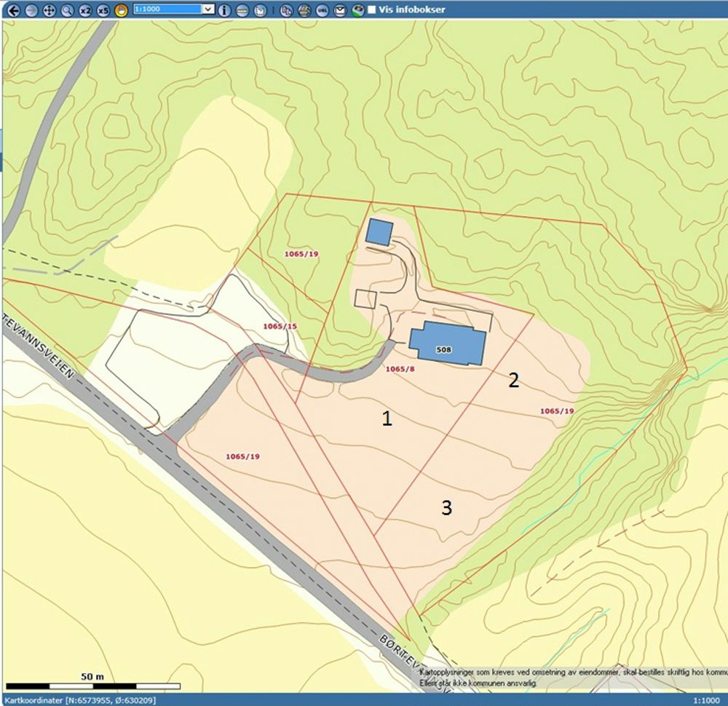The height and width of the screenshot is (706, 728).
Task: Click the globe map layers icon
Action: click(357, 10)
